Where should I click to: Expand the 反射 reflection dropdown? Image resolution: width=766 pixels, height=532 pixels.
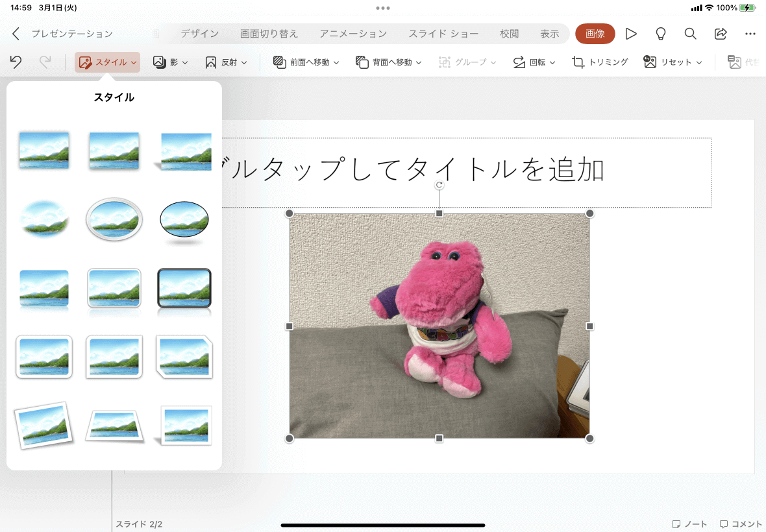226,62
